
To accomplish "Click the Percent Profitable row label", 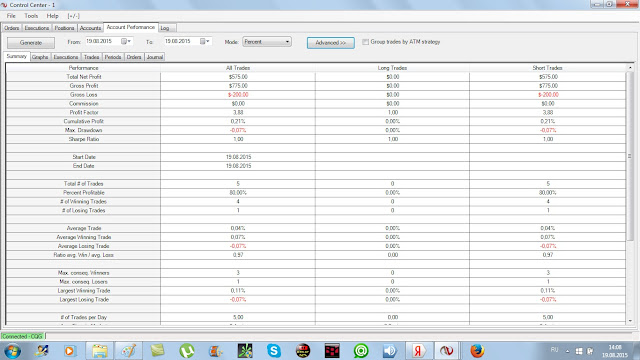I will pos(84,193).
